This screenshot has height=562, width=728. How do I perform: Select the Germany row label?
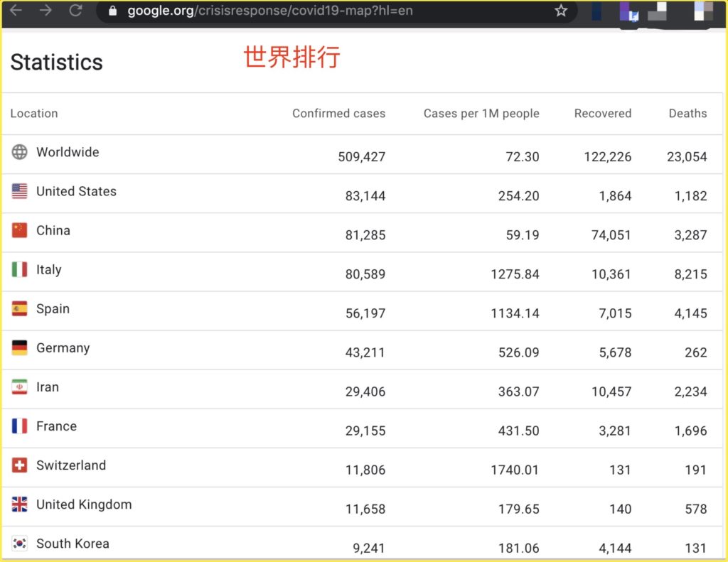[63, 348]
